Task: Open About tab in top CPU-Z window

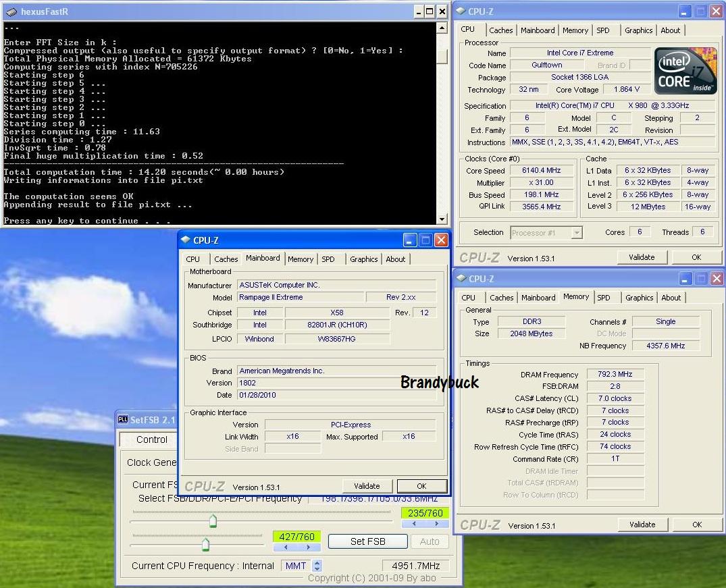Action: 671,30
